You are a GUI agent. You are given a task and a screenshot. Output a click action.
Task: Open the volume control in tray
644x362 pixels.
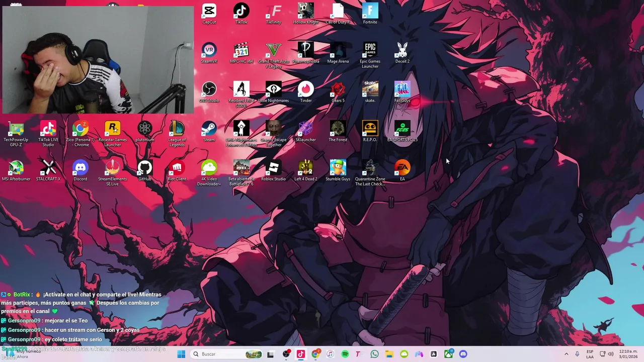click(x=611, y=354)
